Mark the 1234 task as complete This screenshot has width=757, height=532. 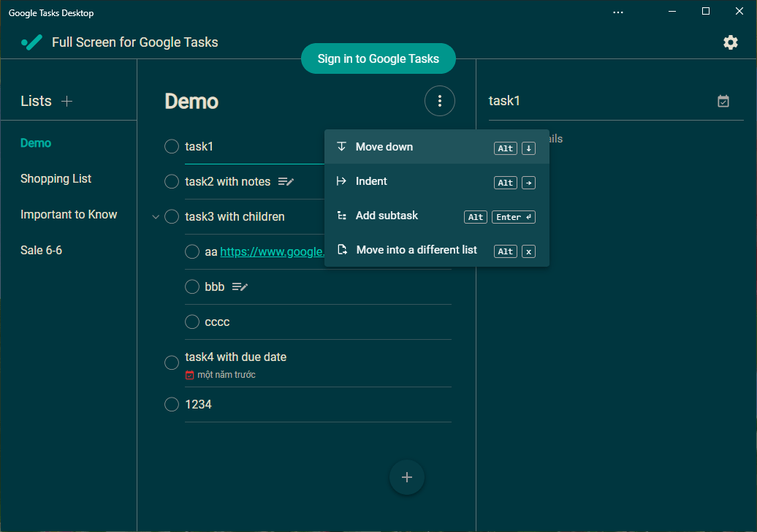[x=172, y=404]
